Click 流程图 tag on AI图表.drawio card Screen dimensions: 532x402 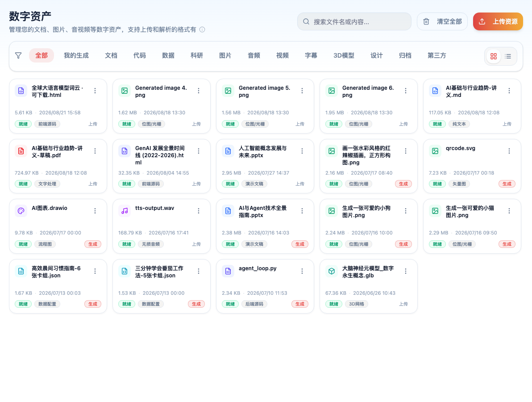click(45, 244)
